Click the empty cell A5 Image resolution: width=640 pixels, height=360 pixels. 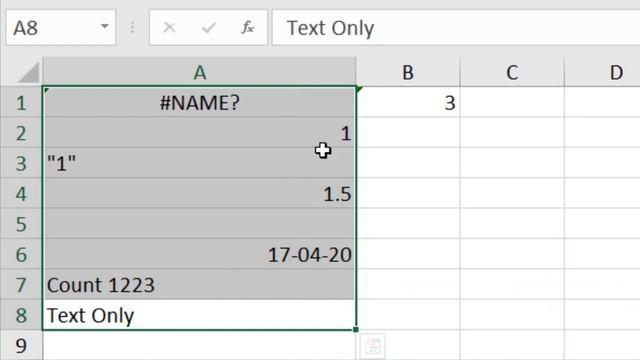pyautogui.click(x=200, y=224)
